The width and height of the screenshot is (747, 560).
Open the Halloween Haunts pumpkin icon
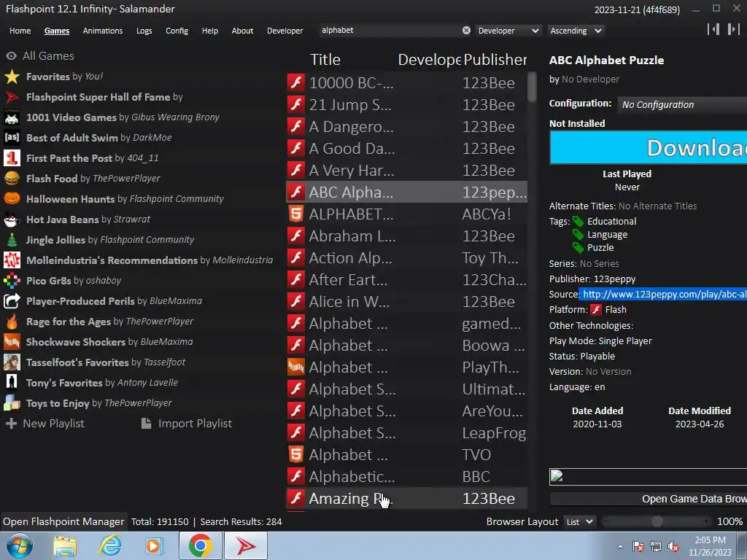[12, 199]
